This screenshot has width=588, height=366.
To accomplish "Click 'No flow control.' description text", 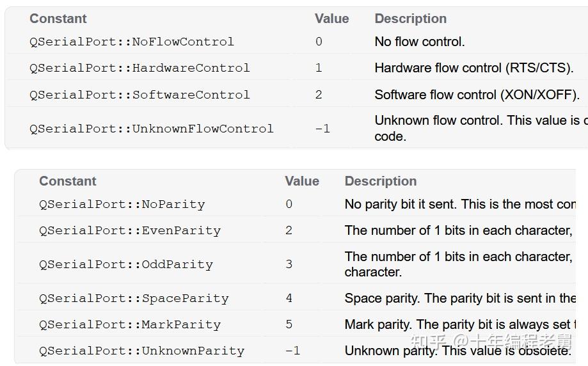I will pyautogui.click(x=419, y=42).
